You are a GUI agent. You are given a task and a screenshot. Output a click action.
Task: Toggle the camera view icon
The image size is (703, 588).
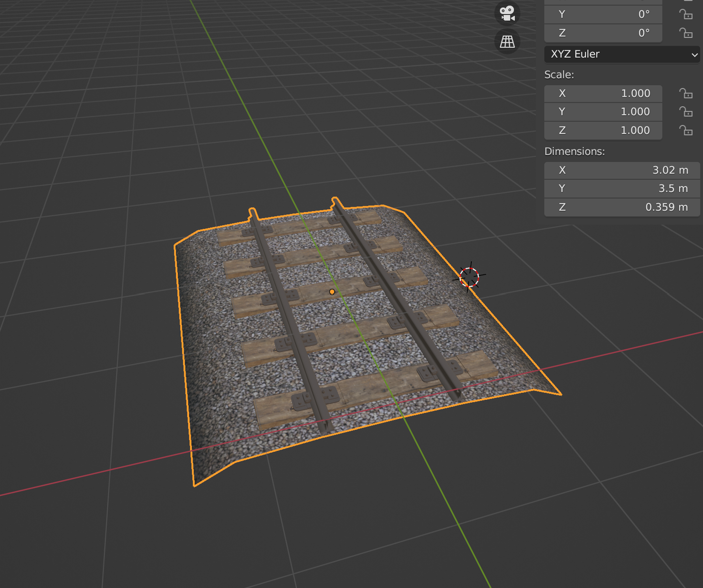(507, 13)
